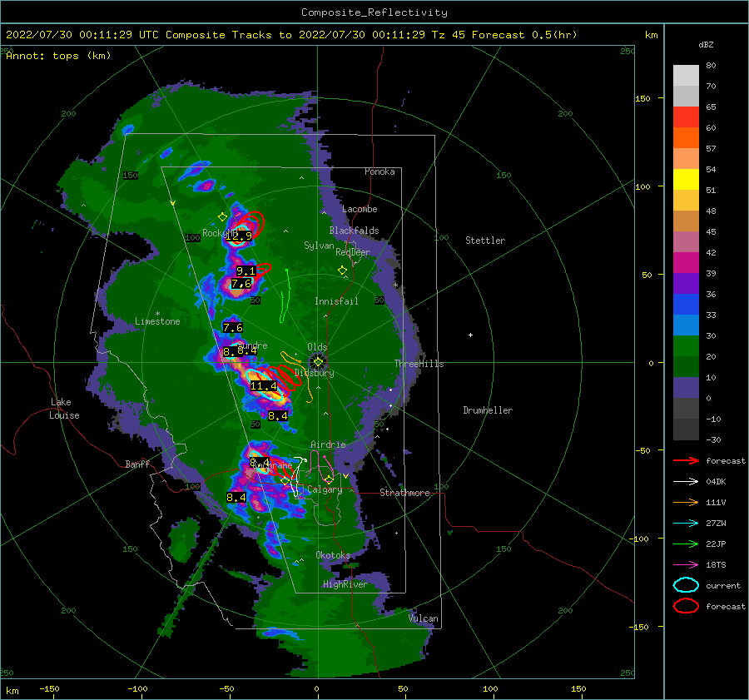
Task: Click the right y-axis 50 tick label
Action: click(647, 275)
